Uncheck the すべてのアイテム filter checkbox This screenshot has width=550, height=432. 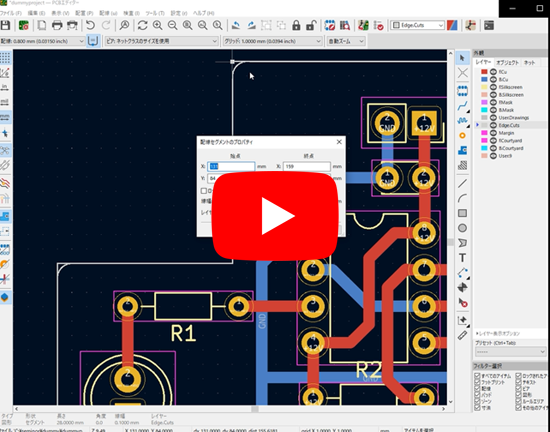tap(477, 376)
